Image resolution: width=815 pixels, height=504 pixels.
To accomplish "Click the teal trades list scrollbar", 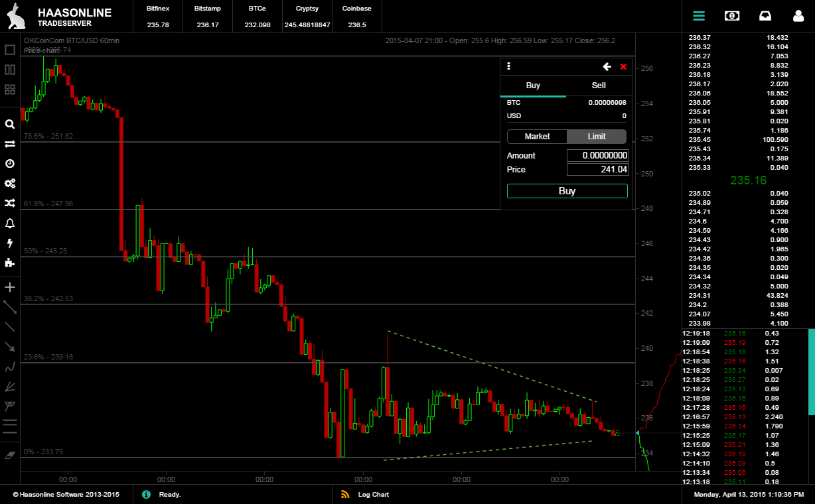I will click(811, 372).
